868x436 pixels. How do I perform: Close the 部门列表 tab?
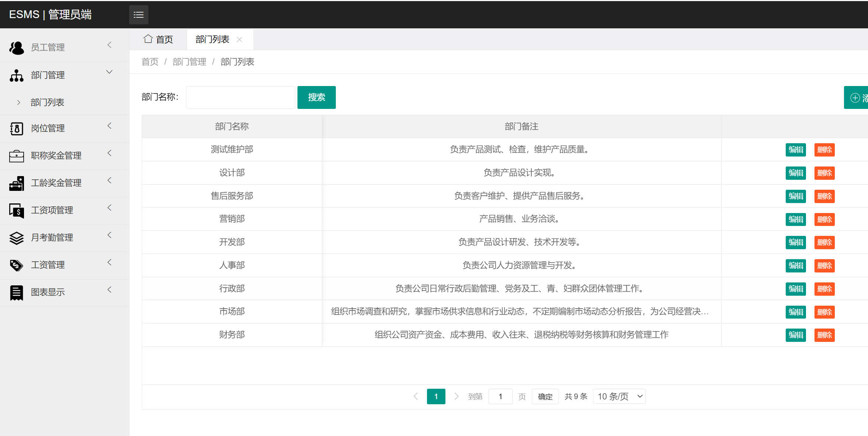pyautogui.click(x=240, y=39)
